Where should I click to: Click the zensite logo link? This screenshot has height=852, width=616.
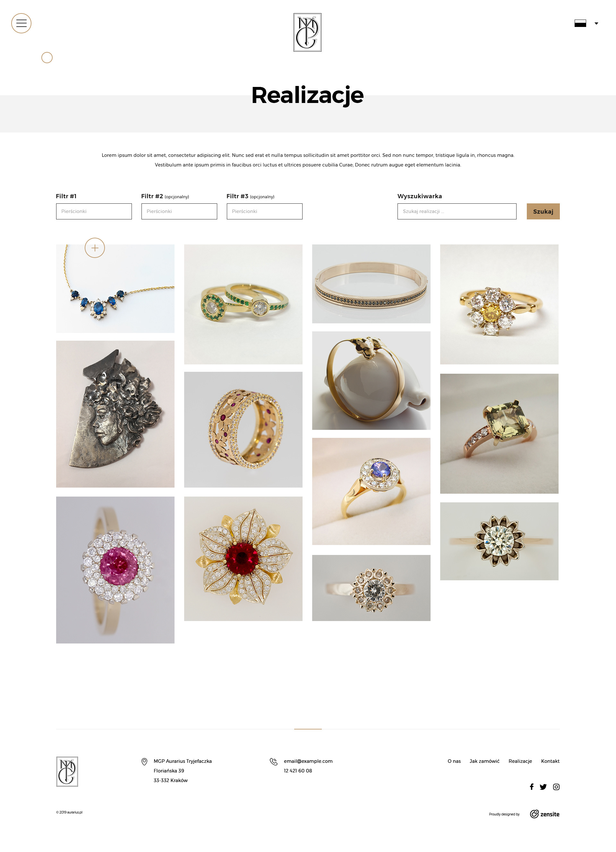click(545, 814)
